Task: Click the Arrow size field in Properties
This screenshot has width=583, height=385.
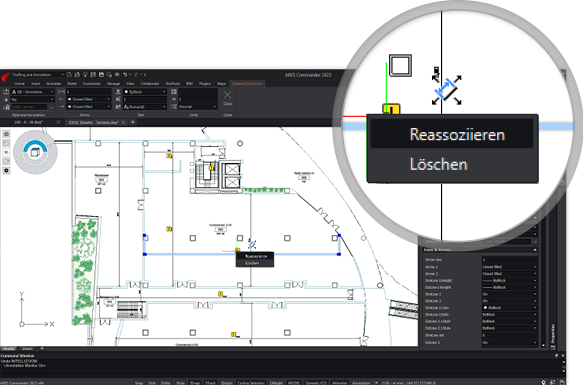Action: (x=509, y=260)
